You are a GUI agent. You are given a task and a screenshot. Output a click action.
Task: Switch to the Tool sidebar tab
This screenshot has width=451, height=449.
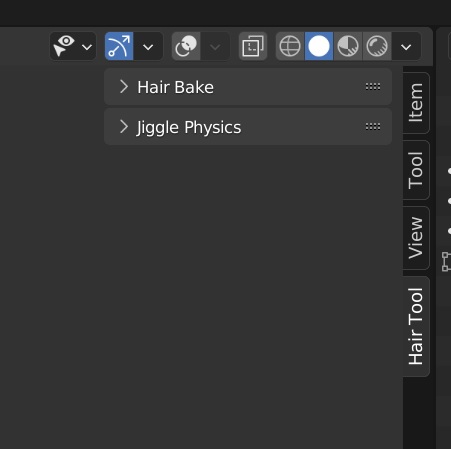click(x=416, y=170)
